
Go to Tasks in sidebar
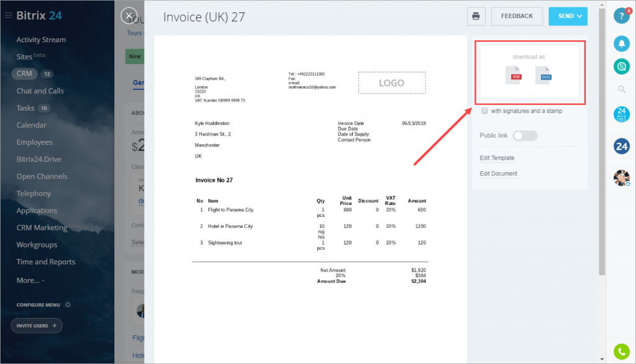(25, 108)
